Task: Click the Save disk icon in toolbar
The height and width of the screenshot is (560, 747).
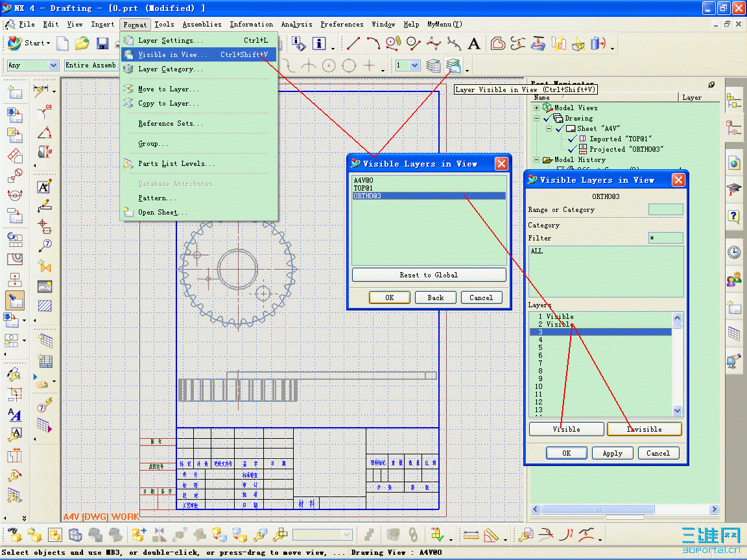Action: pos(102,43)
